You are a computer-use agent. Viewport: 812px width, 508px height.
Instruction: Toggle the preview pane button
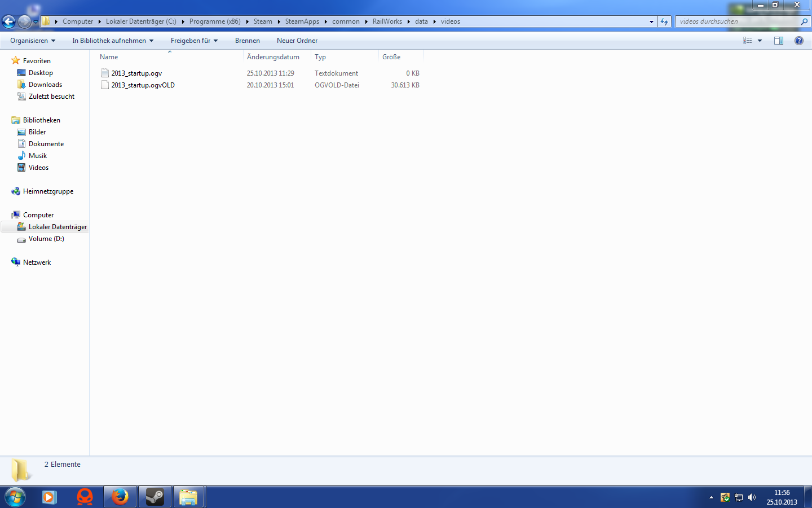coord(779,41)
